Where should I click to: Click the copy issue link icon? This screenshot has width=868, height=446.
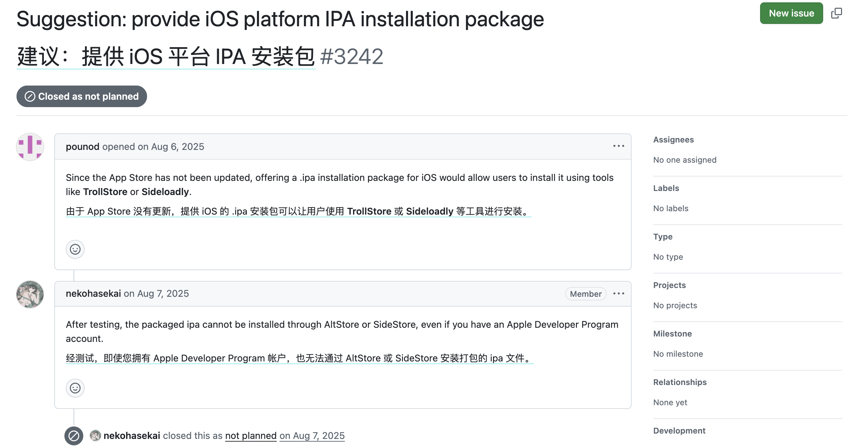tap(836, 13)
